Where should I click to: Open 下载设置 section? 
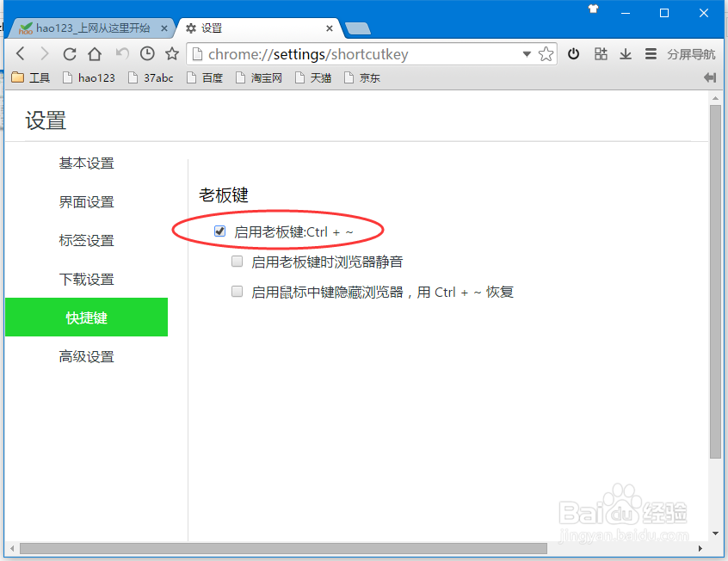coord(86,279)
